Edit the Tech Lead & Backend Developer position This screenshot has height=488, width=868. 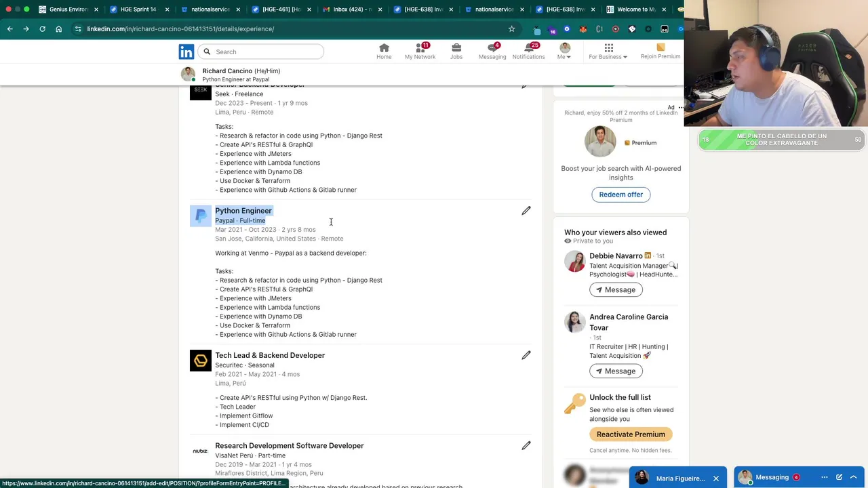pyautogui.click(x=526, y=355)
